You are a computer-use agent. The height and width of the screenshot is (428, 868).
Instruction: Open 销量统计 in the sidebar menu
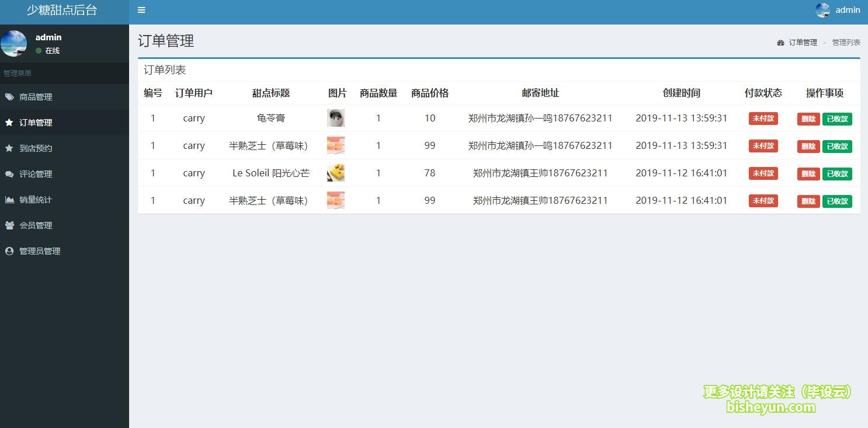click(36, 200)
